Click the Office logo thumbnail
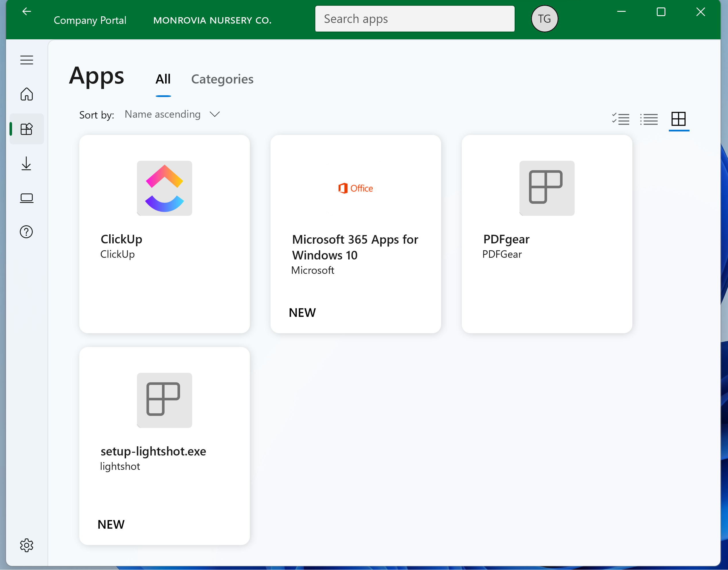 point(356,188)
